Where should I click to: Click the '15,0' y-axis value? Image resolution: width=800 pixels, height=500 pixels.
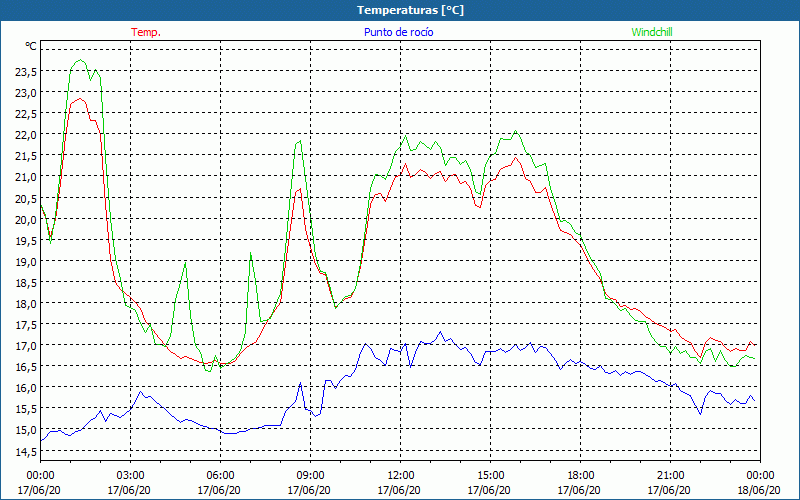(26, 431)
